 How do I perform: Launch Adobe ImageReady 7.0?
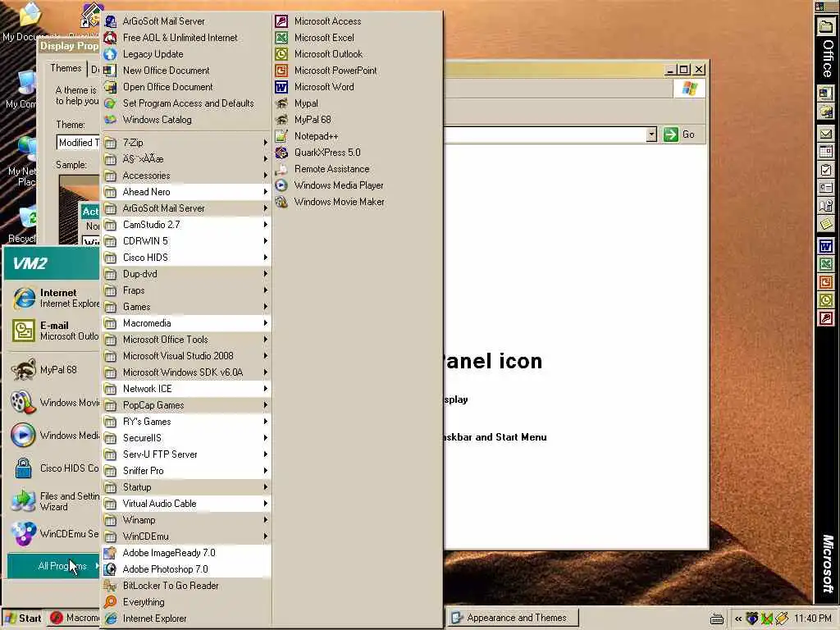click(x=186, y=553)
